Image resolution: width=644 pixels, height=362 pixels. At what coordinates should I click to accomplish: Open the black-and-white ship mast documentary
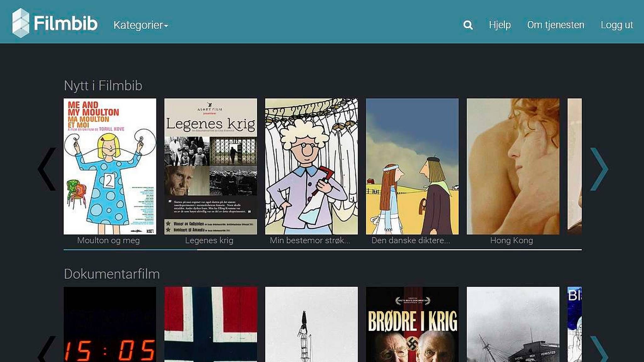(311, 324)
